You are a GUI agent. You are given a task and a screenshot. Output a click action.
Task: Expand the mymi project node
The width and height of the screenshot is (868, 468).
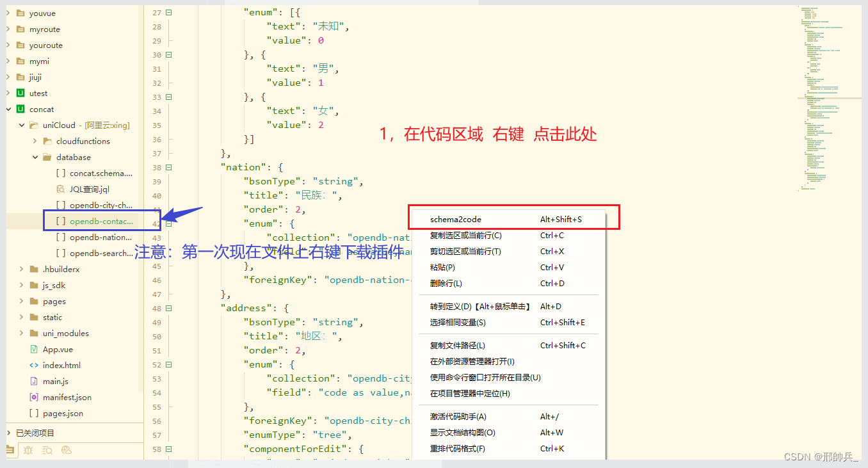click(8, 61)
